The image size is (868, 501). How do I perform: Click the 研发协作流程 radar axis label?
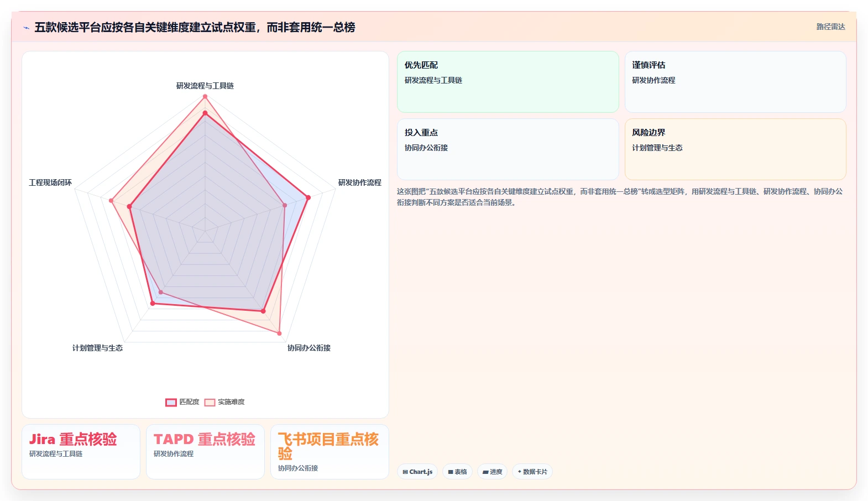(360, 182)
